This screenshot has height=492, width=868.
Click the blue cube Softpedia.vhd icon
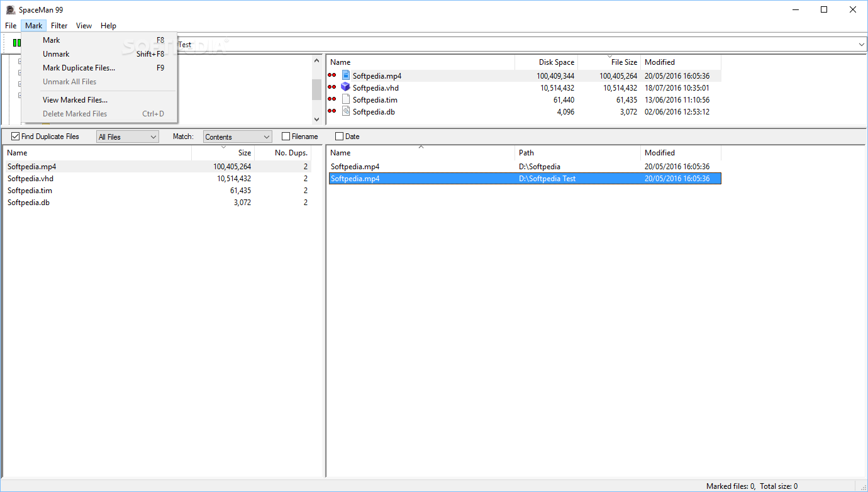tap(345, 87)
